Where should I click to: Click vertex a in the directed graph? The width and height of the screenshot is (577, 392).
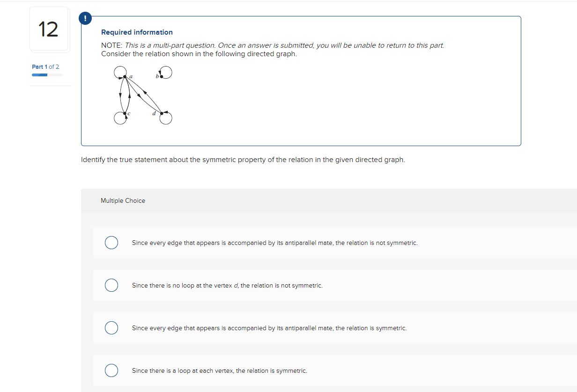[125, 76]
